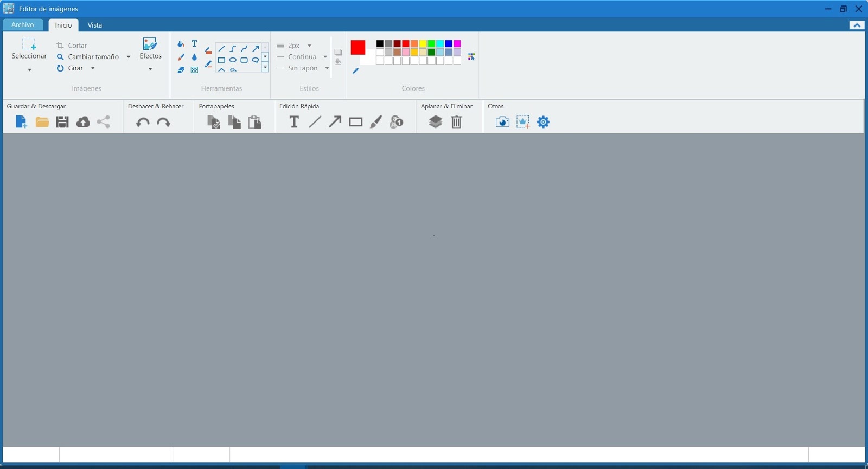Pick the S-curve shape in shapes gallery

pyautogui.click(x=233, y=49)
